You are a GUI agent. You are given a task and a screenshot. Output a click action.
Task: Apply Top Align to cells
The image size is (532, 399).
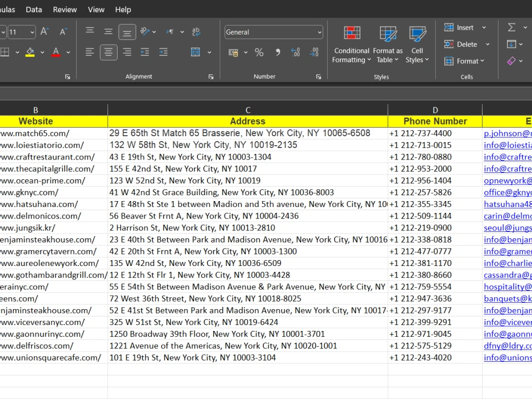[x=90, y=32]
